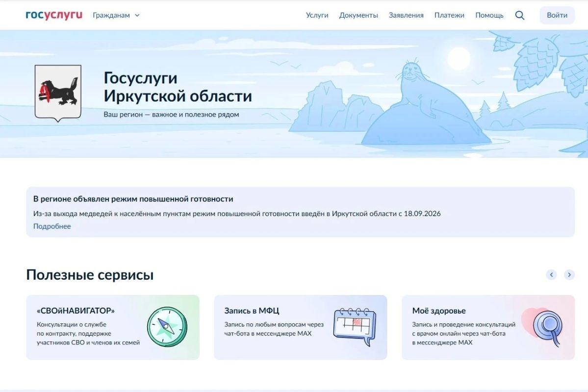Click the Войти button
The width and height of the screenshot is (588, 392).
[557, 15]
